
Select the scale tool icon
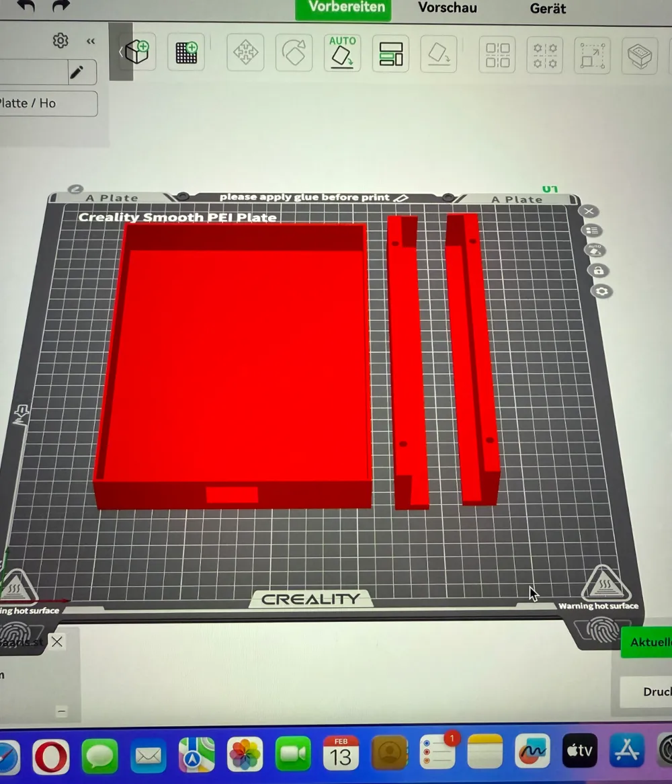coord(592,56)
